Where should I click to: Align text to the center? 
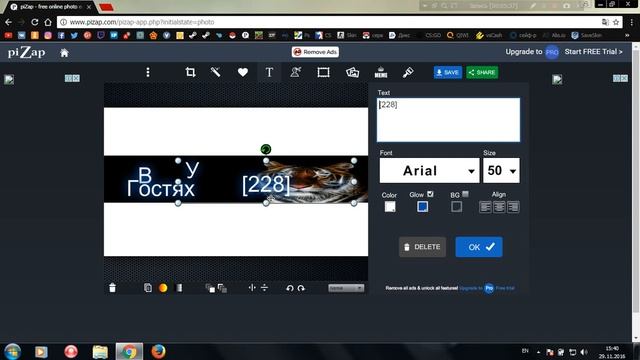499,207
